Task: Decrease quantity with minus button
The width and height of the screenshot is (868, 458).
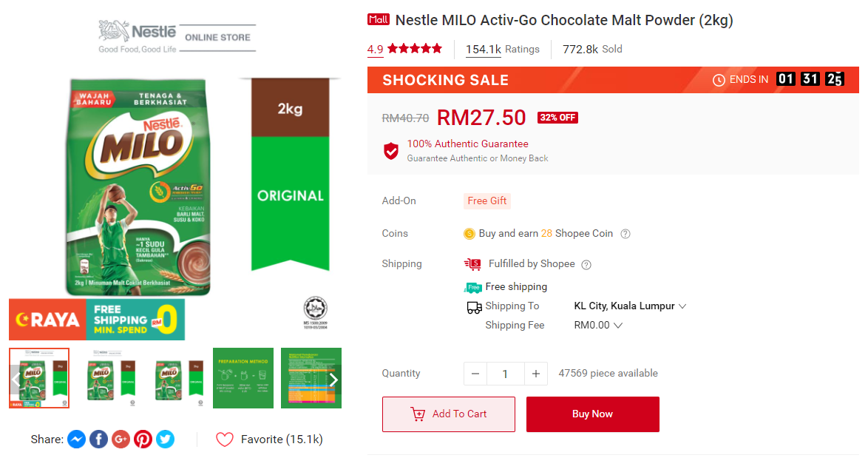Action: click(x=475, y=374)
